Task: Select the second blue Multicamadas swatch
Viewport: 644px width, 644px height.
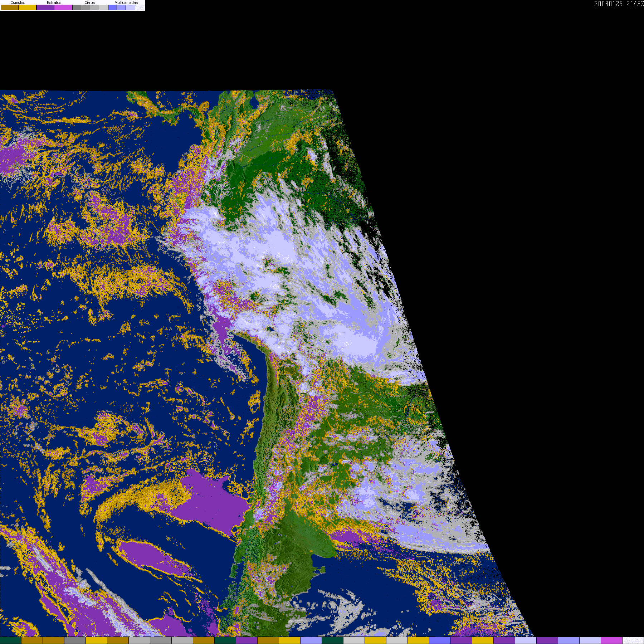Action: [121, 7]
